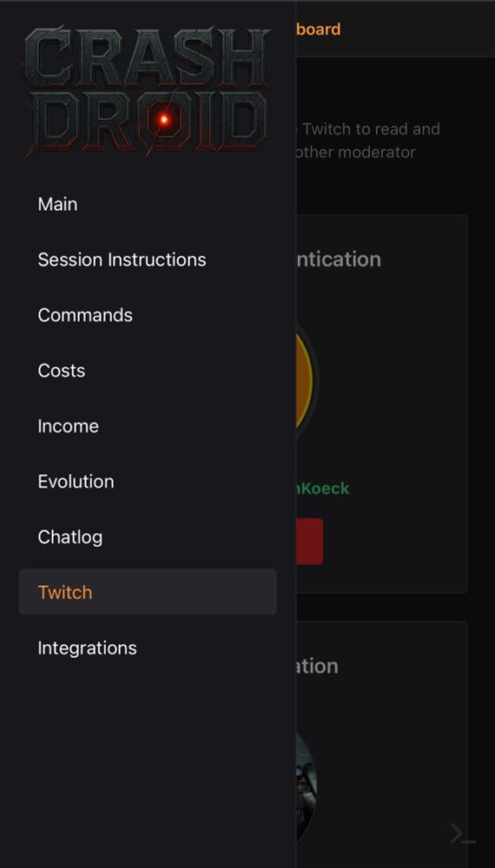Viewport: 495px width, 868px height.
Task: Select the bot avatar image
Action: pos(307,786)
